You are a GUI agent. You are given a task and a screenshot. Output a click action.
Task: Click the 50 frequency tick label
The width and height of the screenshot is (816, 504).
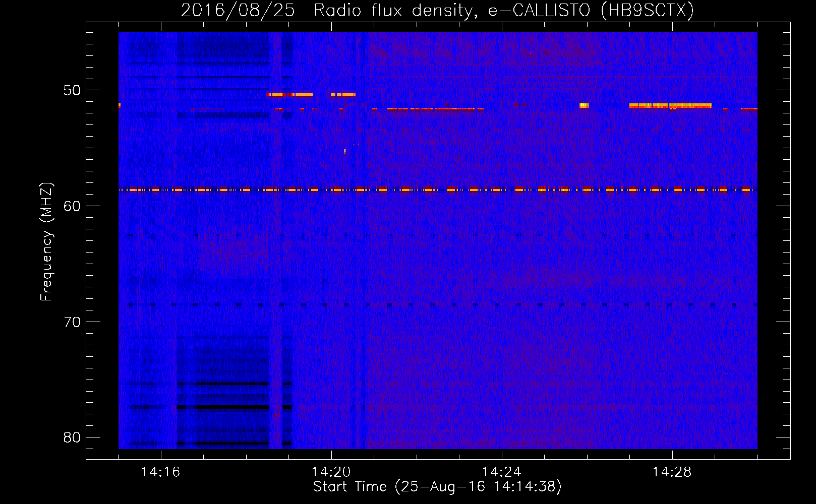tap(72, 90)
